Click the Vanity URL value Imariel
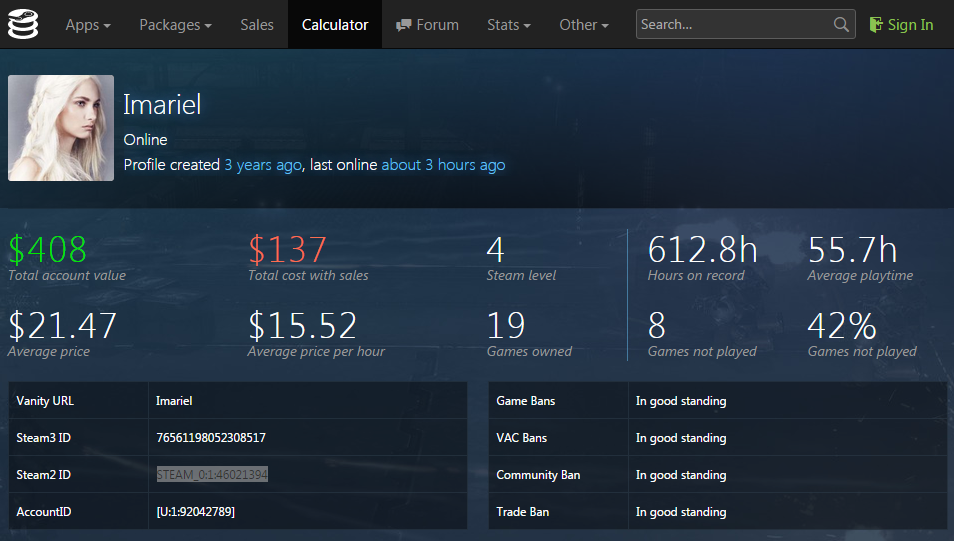Screen dimensions: 954x541 click(x=174, y=400)
